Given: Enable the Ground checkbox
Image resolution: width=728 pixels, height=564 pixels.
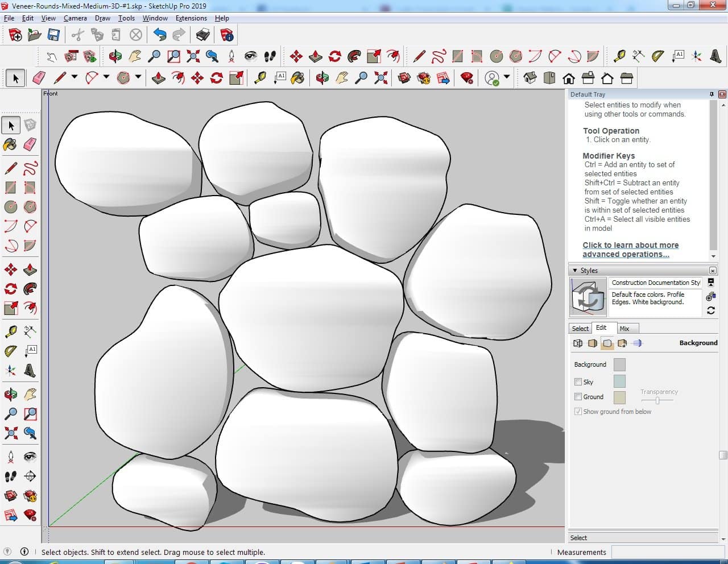Looking at the screenshot, I should pyautogui.click(x=578, y=397).
